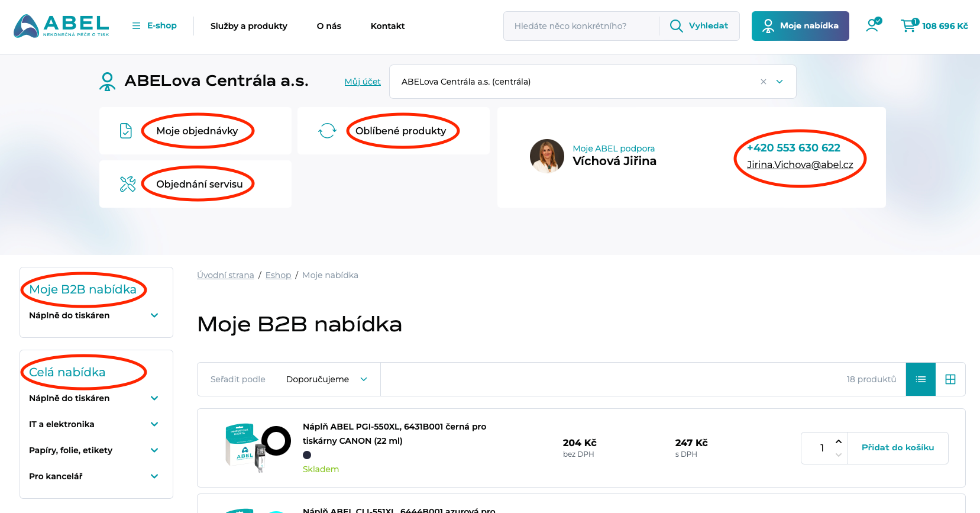Click the Skladem availability label
Viewport: 980px width, 513px height.
point(321,469)
